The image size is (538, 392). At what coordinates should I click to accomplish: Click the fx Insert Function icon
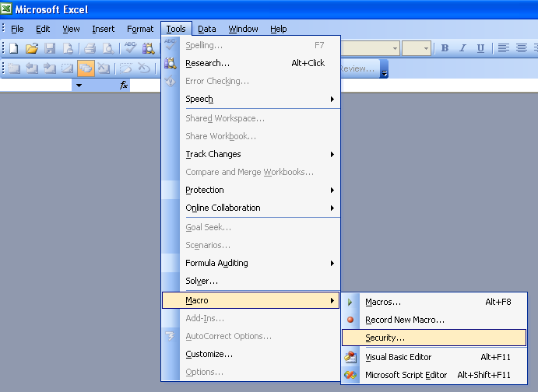[x=124, y=85]
